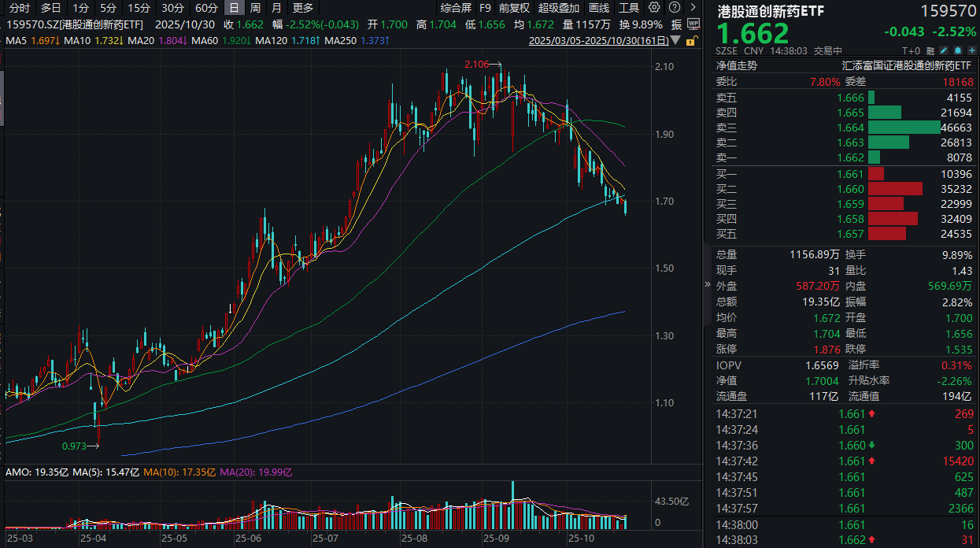This screenshot has width=980, height=548.
Task: Activate the 画线 drawing tool
Action: [598, 8]
